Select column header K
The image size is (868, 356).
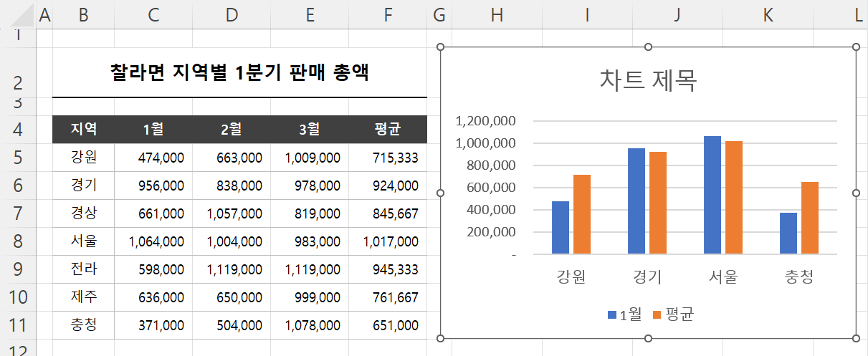pos(768,14)
